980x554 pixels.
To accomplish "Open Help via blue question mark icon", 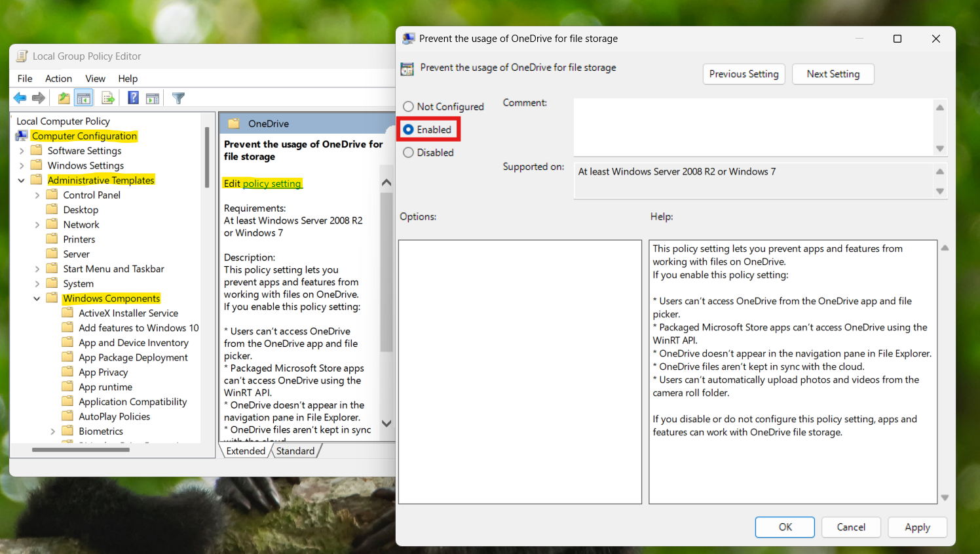I will click(x=133, y=98).
